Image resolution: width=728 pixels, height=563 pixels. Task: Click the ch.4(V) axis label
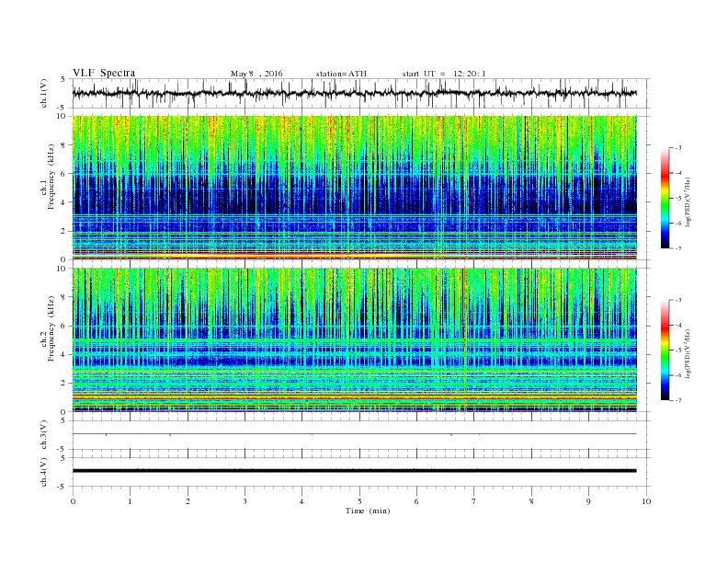[44, 472]
